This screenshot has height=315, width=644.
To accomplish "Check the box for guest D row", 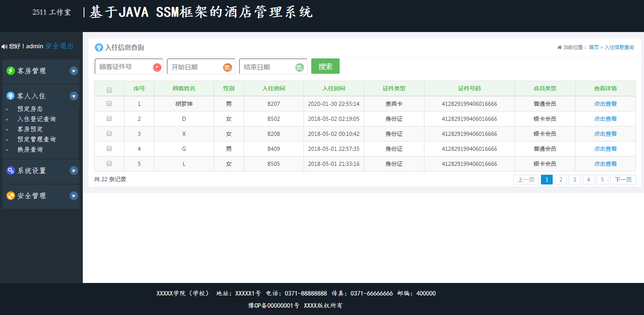I will (x=109, y=118).
